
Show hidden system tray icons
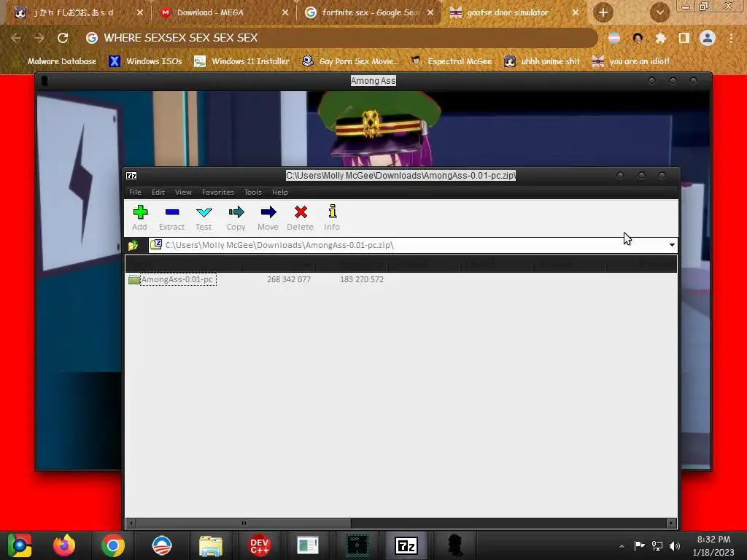[x=622, y=546]
